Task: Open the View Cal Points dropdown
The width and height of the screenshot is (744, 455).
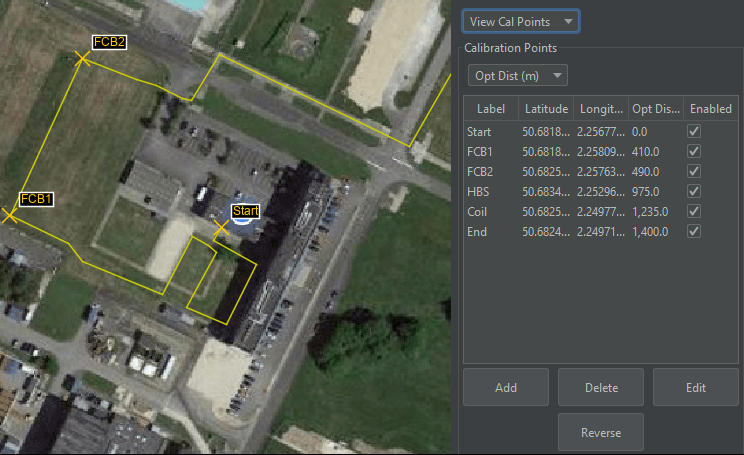Action: pos(520,21)
